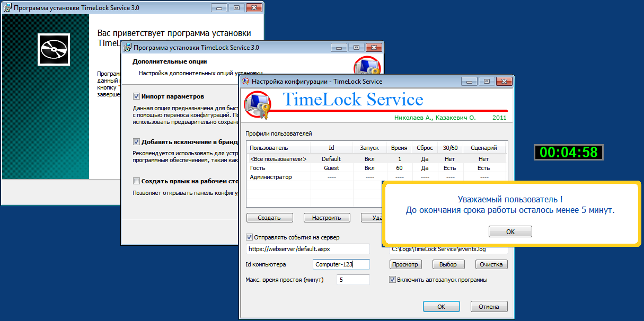This screenshot has width=644, height=321.
Task: Click the authors text 'Николаев А., Казакевич О.'
Action: pyautogui.click(x=435, y=118)
